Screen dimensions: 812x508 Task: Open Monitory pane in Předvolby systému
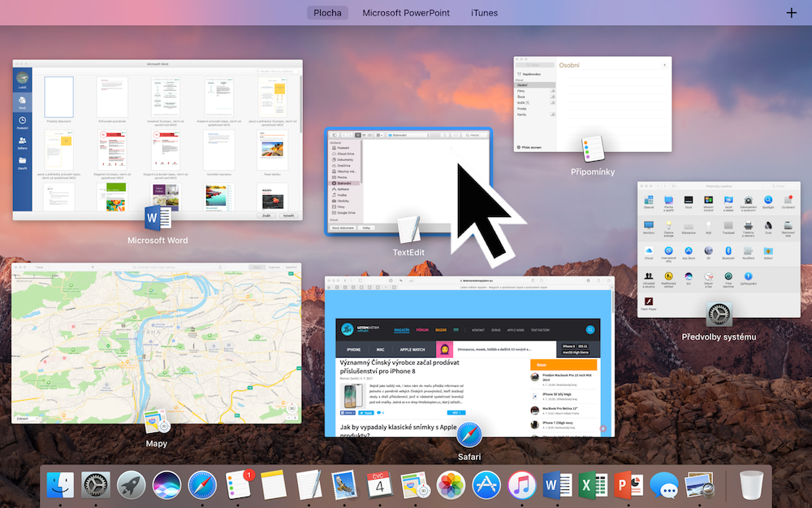(648, 228)
